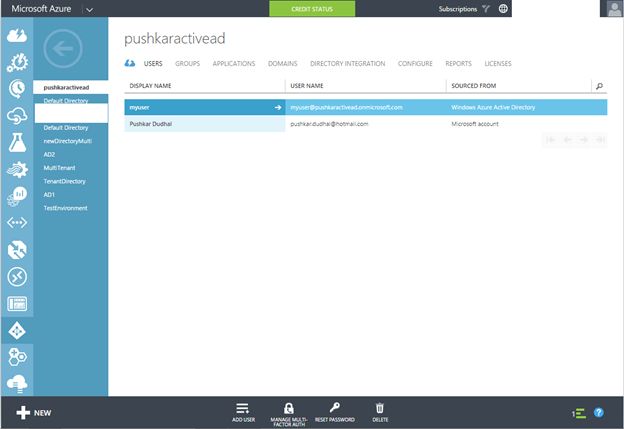Click the globe language icon
The width and height of the screenshot is (624, 429).
click(x=503, y=9)
